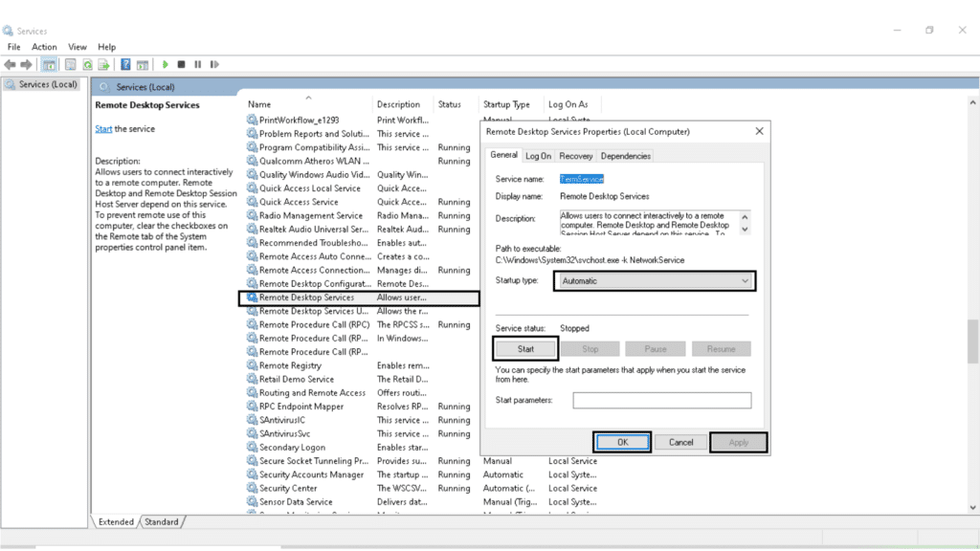Click the Restart Service toolbar icon
Screen dimensions: 980x551
tap(212, 64)
